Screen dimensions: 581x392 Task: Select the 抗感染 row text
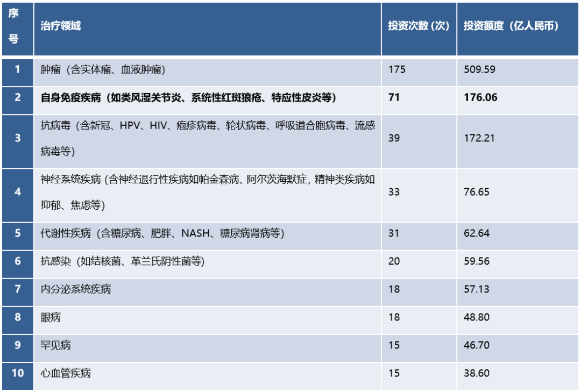click(122, 261)
